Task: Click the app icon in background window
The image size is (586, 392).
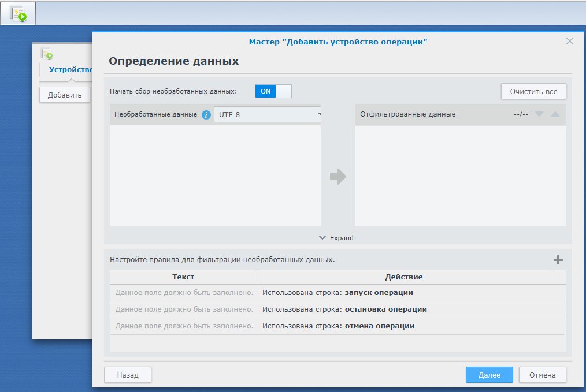Action: pyautogui.click(x=47, y=54)
